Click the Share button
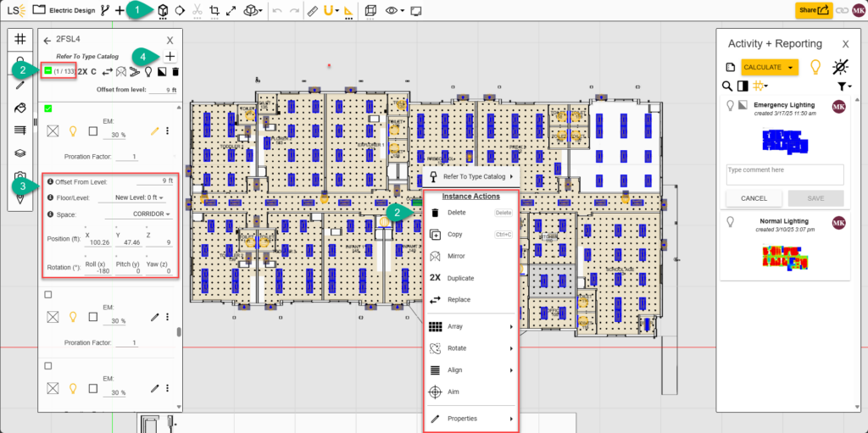Image resolution: width=868 pixels, height=433 pixels. click(814, 10)
